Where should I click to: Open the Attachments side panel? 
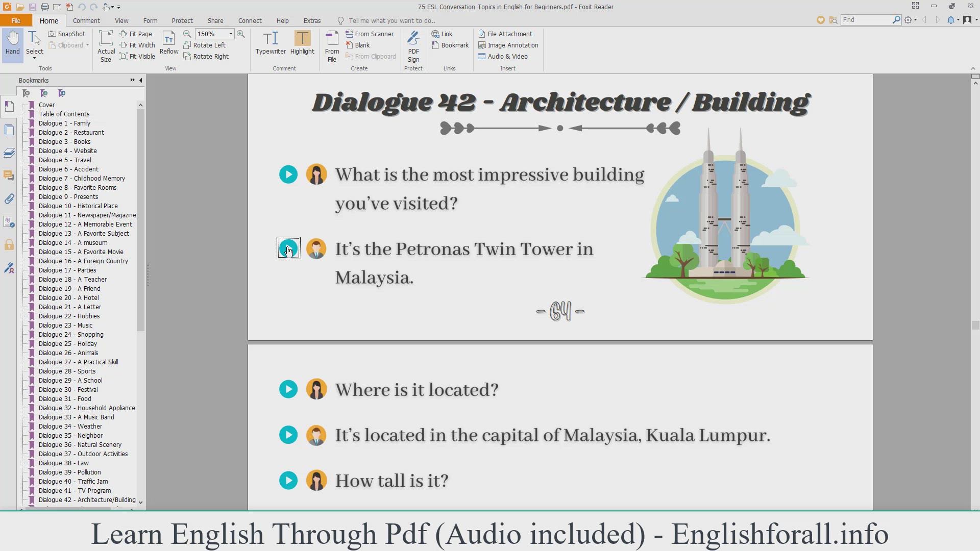9,198
